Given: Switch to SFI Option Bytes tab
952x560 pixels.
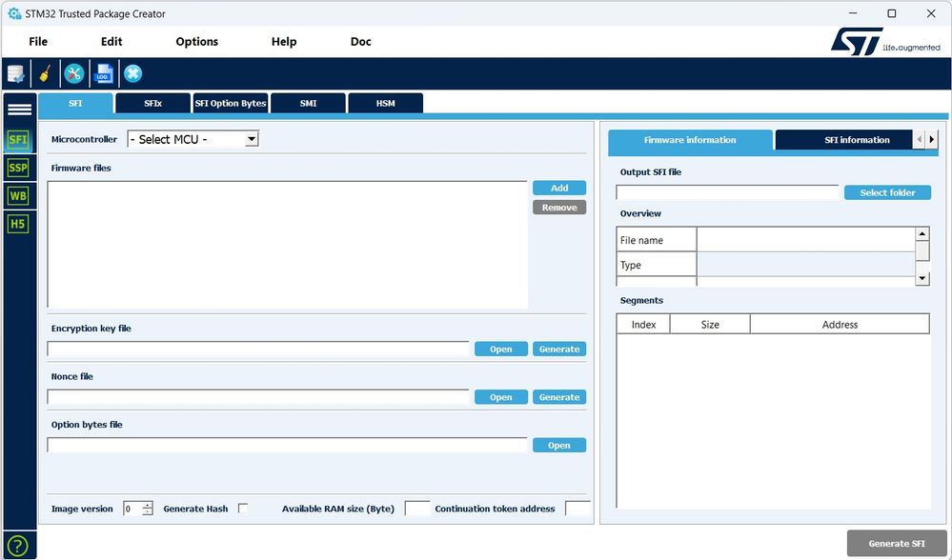Looking at the screenshot, I should point(230,103).
